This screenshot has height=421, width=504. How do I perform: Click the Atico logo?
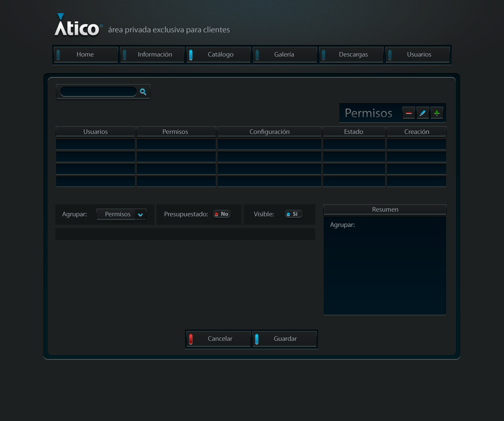pos(78,25)
